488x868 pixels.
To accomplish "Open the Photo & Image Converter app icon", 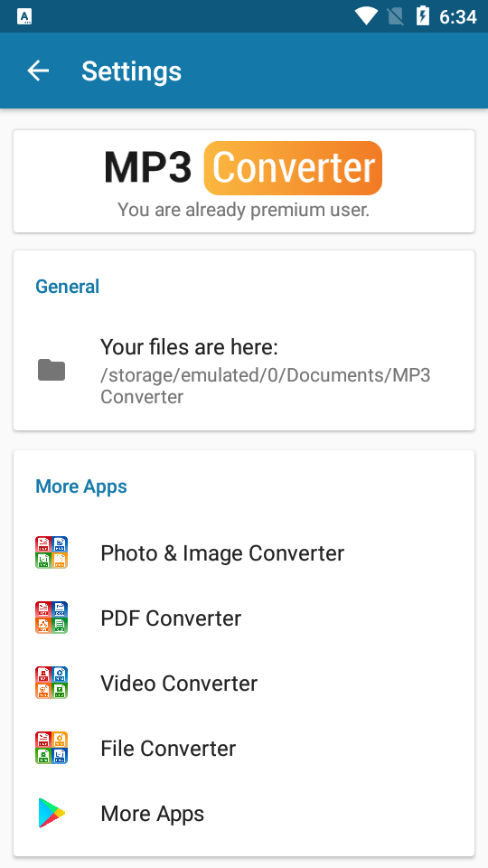I will point(52,552).
